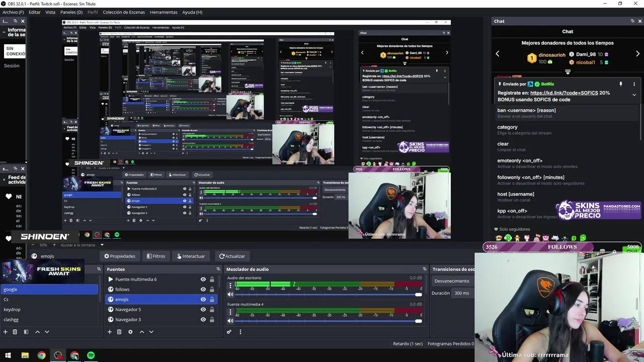The width and height of the screenshot is (644, 362).
Task: Remove the selected scene via trash icon
Action: point(15,332)
